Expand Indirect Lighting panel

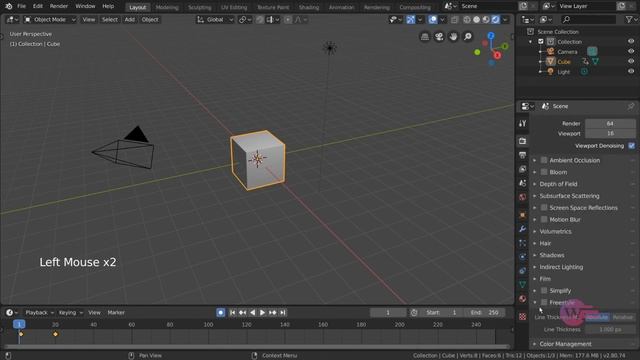pyautogui.click(x=561, y=267)
